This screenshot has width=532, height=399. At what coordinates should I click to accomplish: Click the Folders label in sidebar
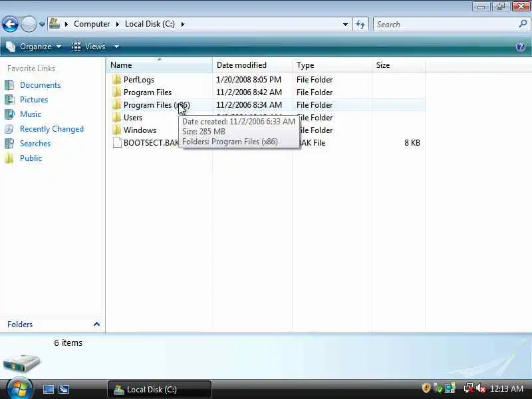point(20,325)
